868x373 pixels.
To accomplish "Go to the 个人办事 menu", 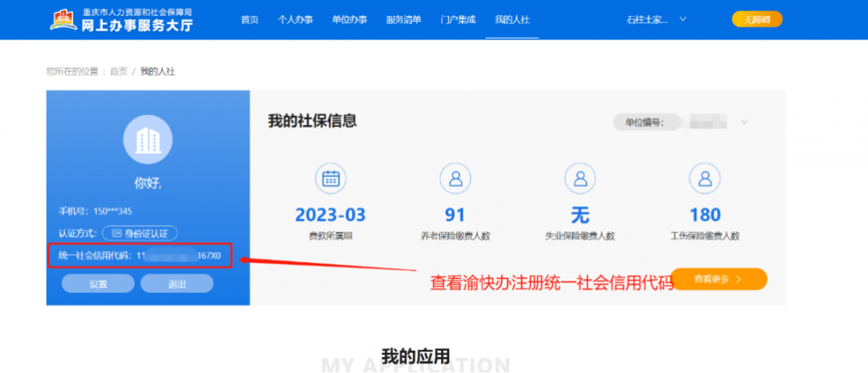I will pos(294,19).
